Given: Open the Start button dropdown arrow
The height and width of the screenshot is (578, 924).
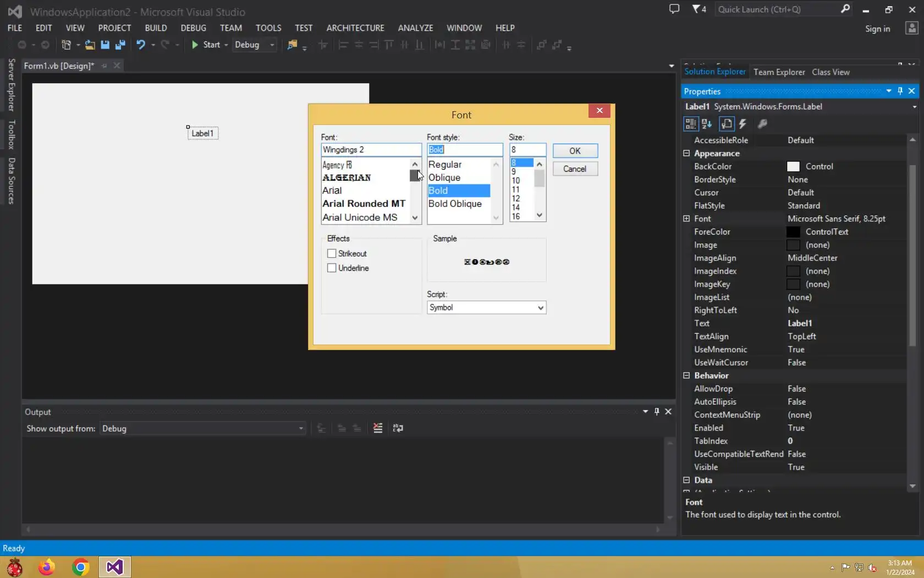Looking at the screenshot, I should tap(226, 45).
